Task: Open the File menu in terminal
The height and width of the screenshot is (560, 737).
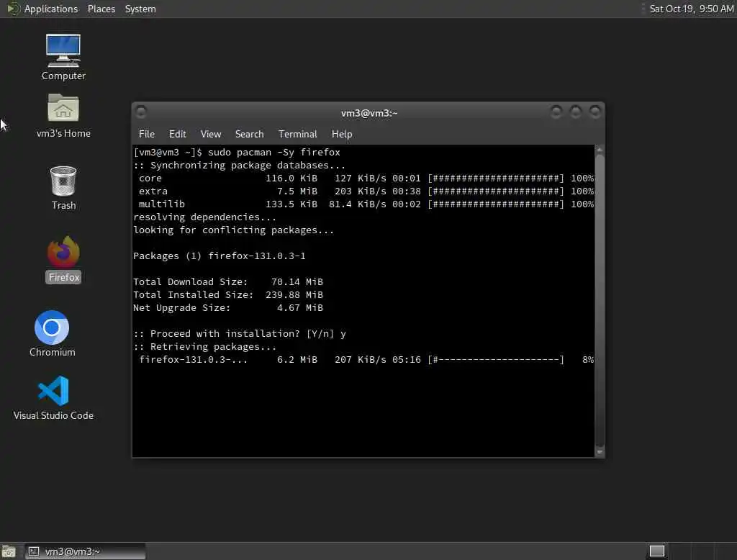Action: tap(147, 134)
